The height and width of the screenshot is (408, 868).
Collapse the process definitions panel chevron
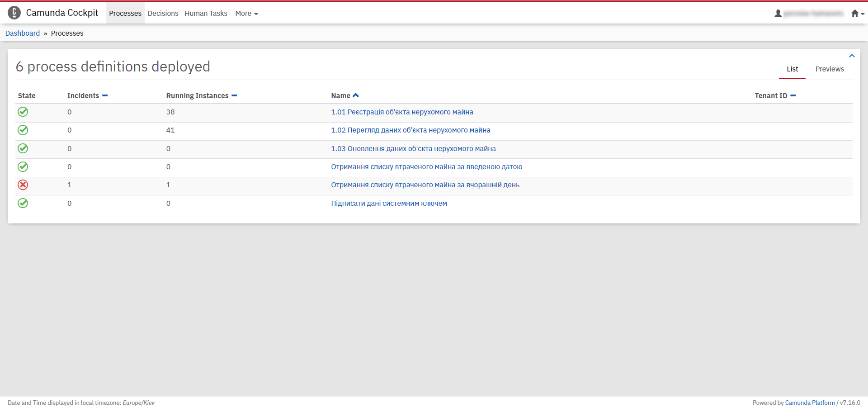852,56
